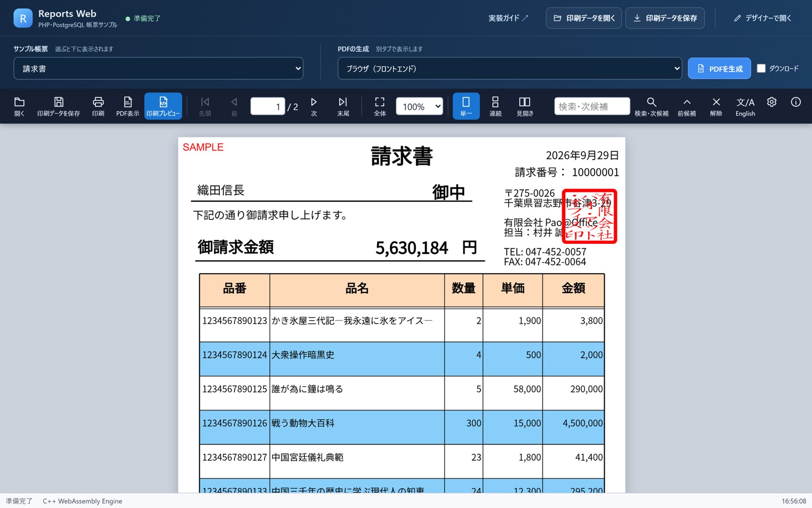The image size is (812, 508).
Task: Click the Reports Web R logo
Action: (x=23, y=18)
